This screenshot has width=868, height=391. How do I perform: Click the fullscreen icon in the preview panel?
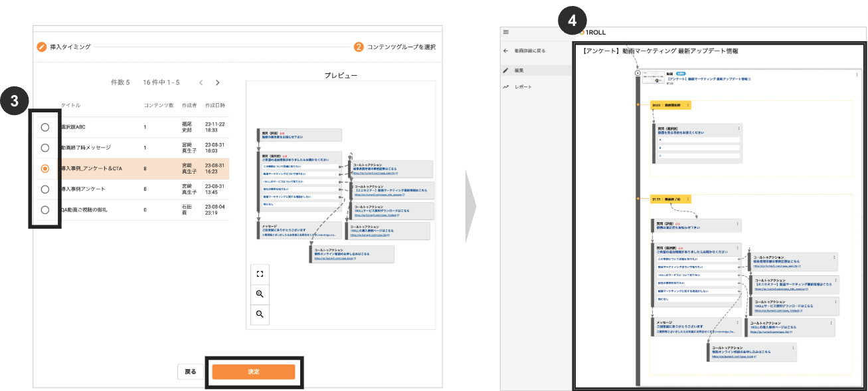click(260, 274)
